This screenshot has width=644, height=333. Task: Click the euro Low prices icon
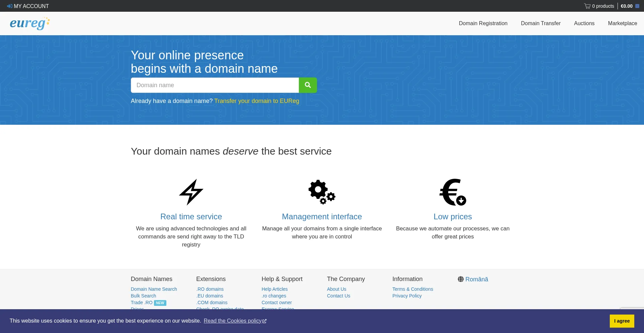pos(453,192)
